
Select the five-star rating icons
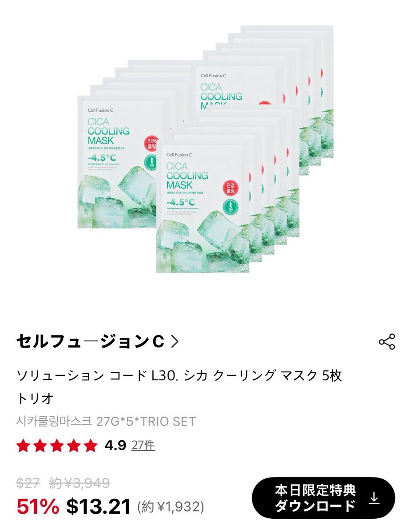(57, 446)
